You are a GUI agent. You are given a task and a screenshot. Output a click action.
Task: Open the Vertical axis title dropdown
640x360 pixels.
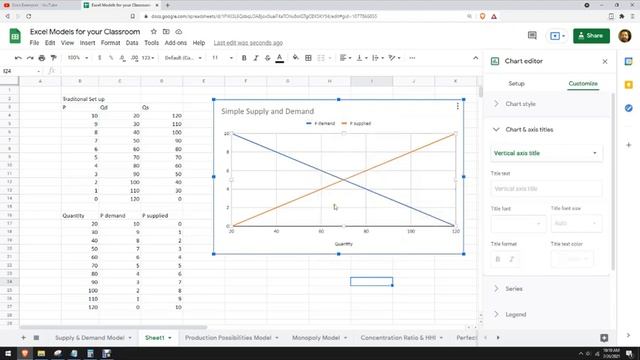point(546,153)
